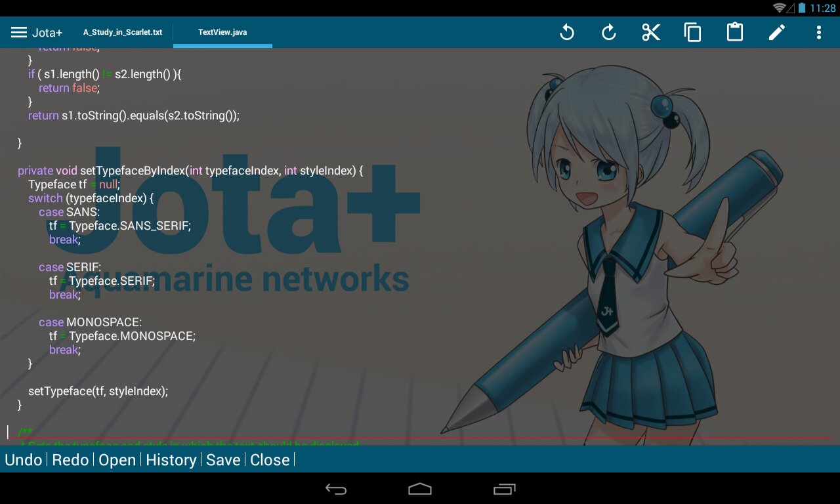Tap Save in the bottom bar
The height and width of the screenshot is (504, 840).
pos(223,460)
